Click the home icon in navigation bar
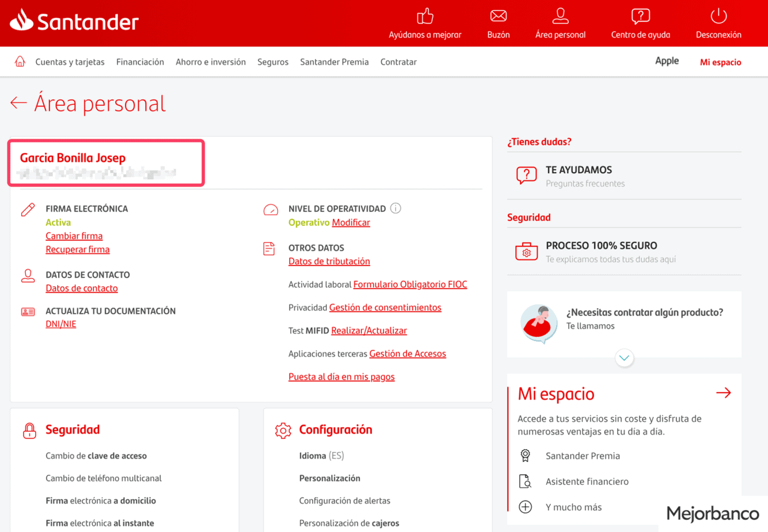The image size is (768, 532). (20, 62)
